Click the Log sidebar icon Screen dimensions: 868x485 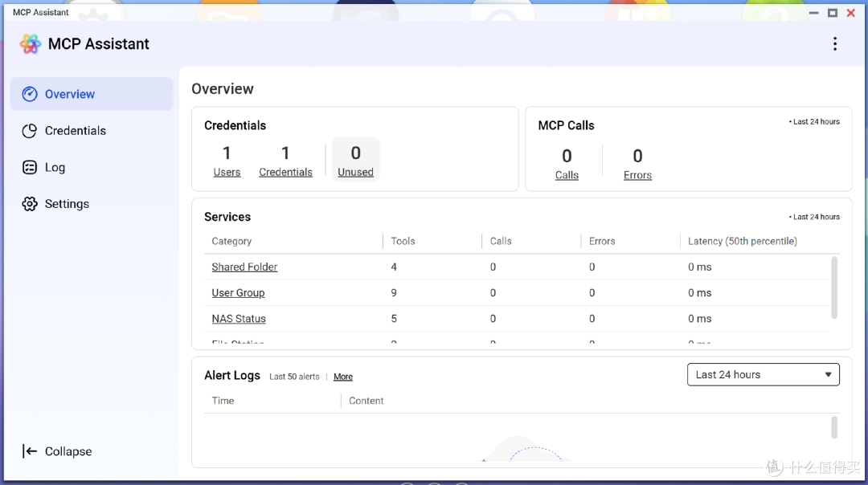pos(30,167)
